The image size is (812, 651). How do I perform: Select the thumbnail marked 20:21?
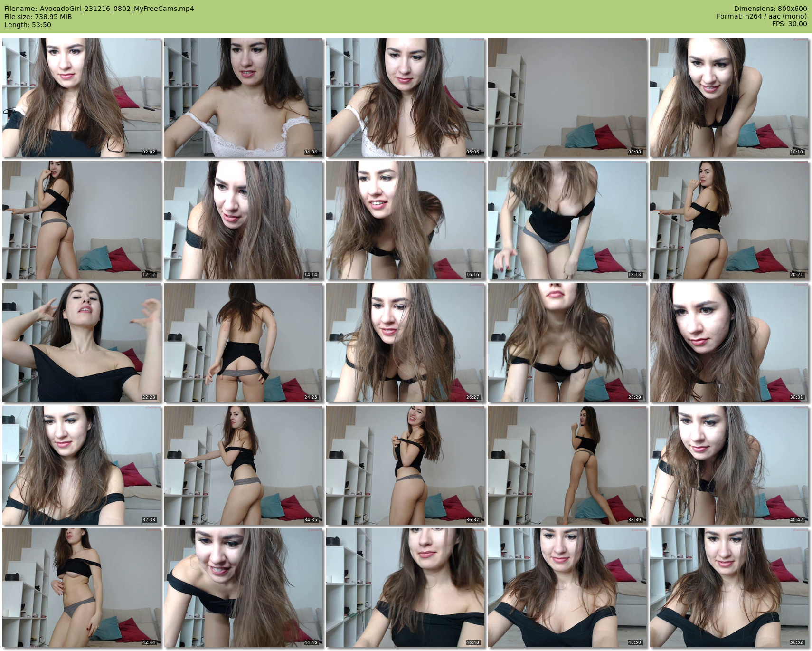click(729, 220)
